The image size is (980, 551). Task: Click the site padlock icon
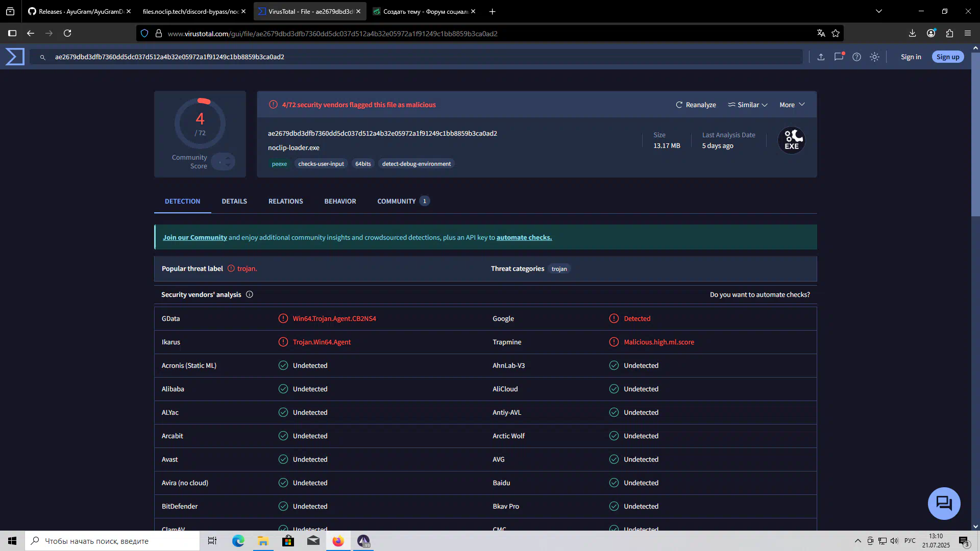point(159,34)
